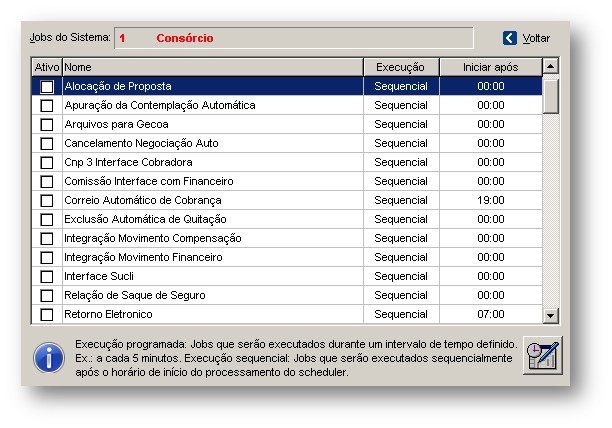Click the 19:00 start time cell
612x428 pixels.
[491, 200]
